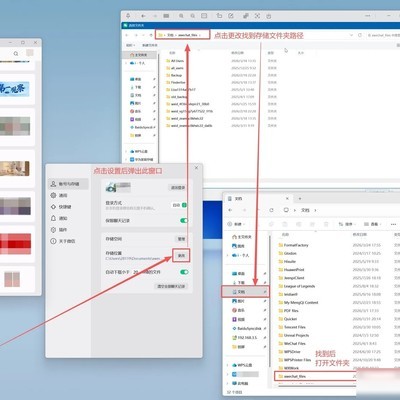Add new tab in lower Explorer
Image resolution: width=400 pixels, height=400 pixels.
300,199
